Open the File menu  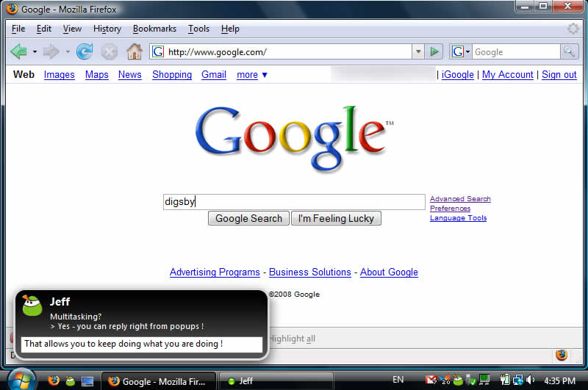point(18,29)
